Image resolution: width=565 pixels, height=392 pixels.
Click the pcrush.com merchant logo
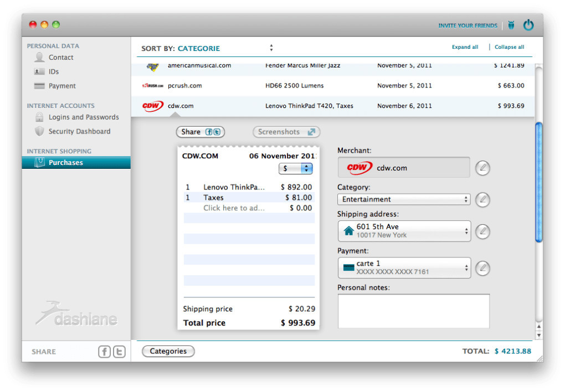(x=153, y=86)
